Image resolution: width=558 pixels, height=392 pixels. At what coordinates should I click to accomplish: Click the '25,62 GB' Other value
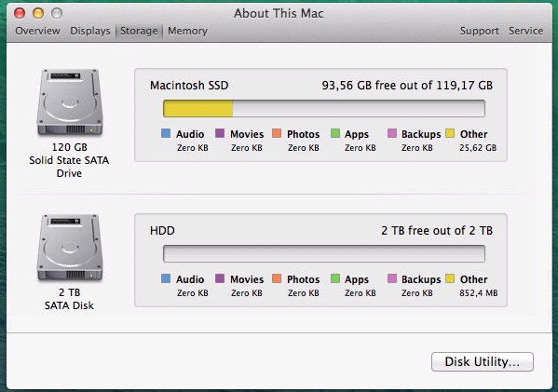click(x=478, y=148)
